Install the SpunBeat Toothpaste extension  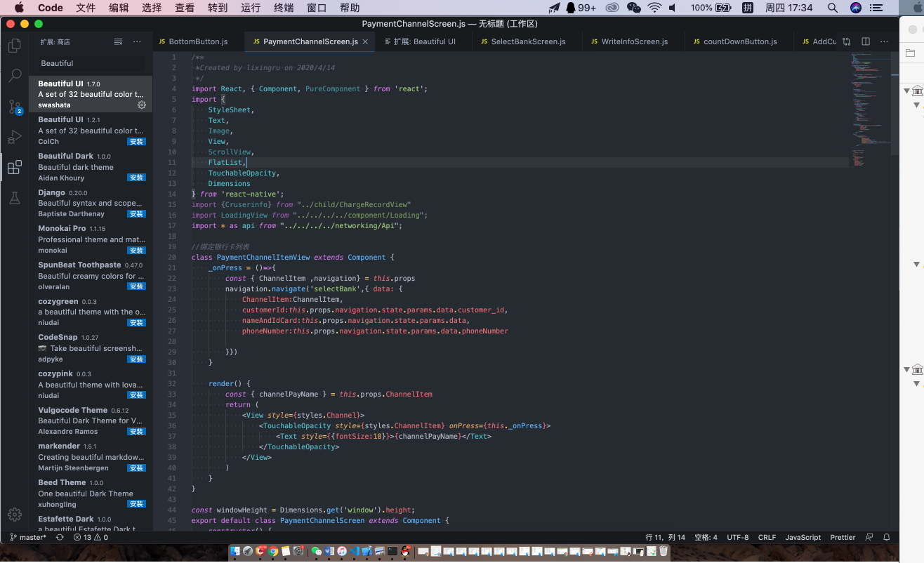[136, 286]
